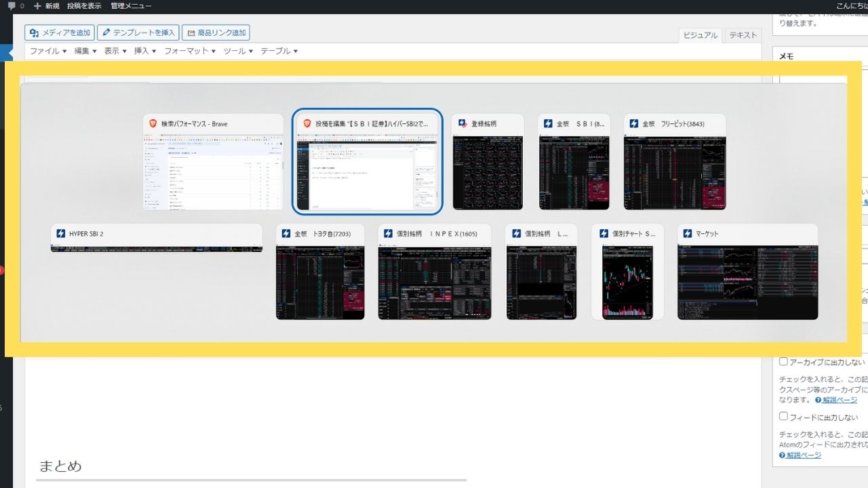
Task: Click the メディアを追加 button
Action: click(60, 33)
